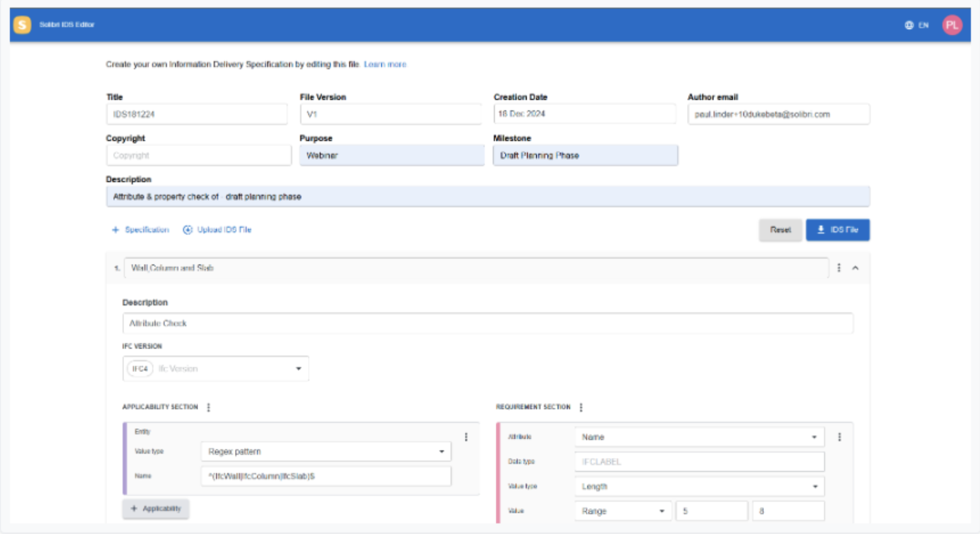Open the kebab menu for specification 1
Screen dimensions: 980x534
click(x=838, y=268)
